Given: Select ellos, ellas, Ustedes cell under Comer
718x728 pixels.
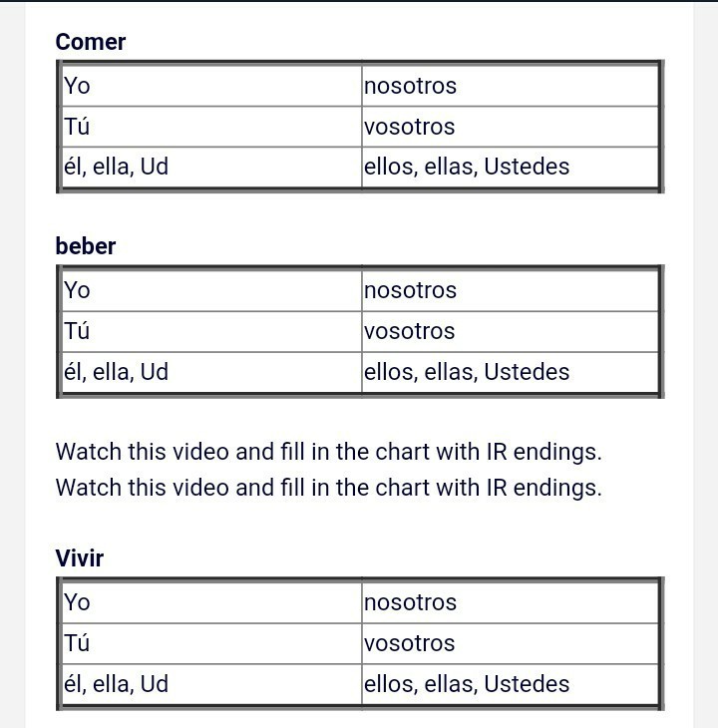Looking at the screenshot, I should click(x=510, y=168).
